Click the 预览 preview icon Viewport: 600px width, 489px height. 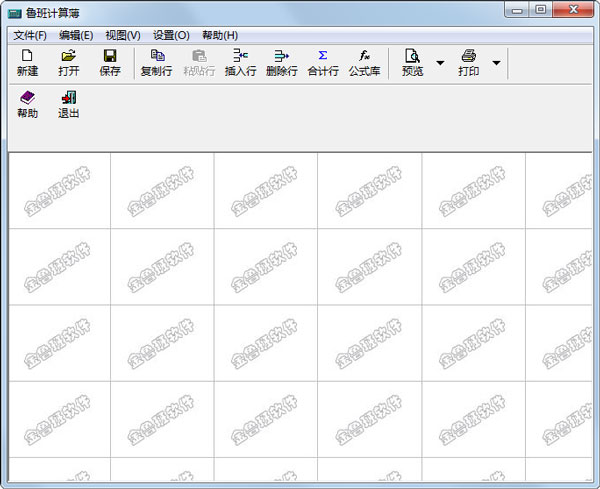412,63
